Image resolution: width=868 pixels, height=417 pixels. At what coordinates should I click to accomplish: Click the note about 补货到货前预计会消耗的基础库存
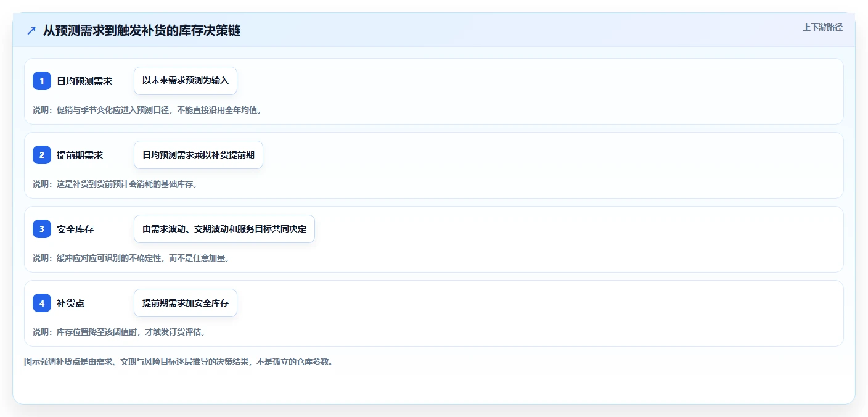click(x=115, y=184)
